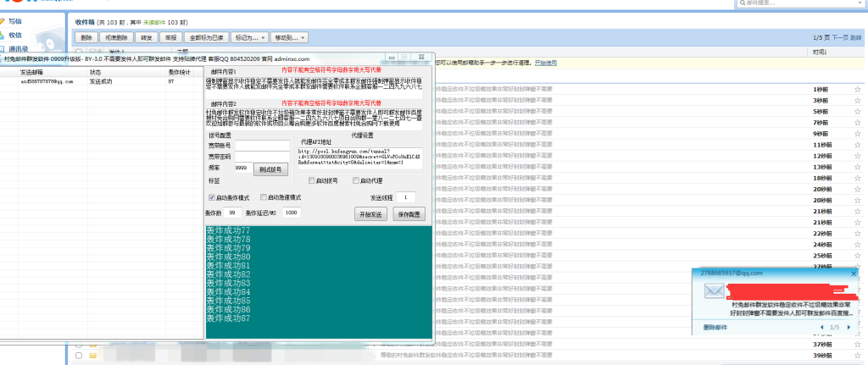Click the 删除邮件 link in popup
Viewport: 868px width, 365px height.
click(716, 327)
